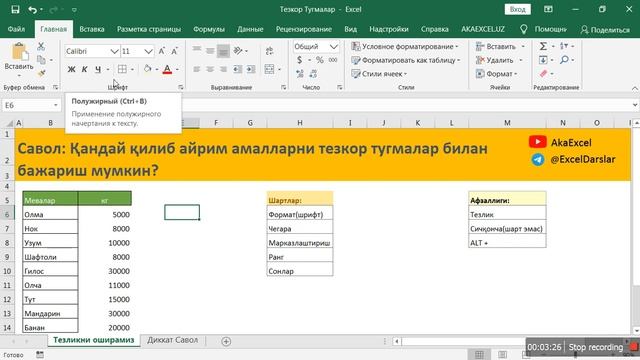Click the Fill down arrow icon
Screen dimensions: 640x360
(543, 60)
